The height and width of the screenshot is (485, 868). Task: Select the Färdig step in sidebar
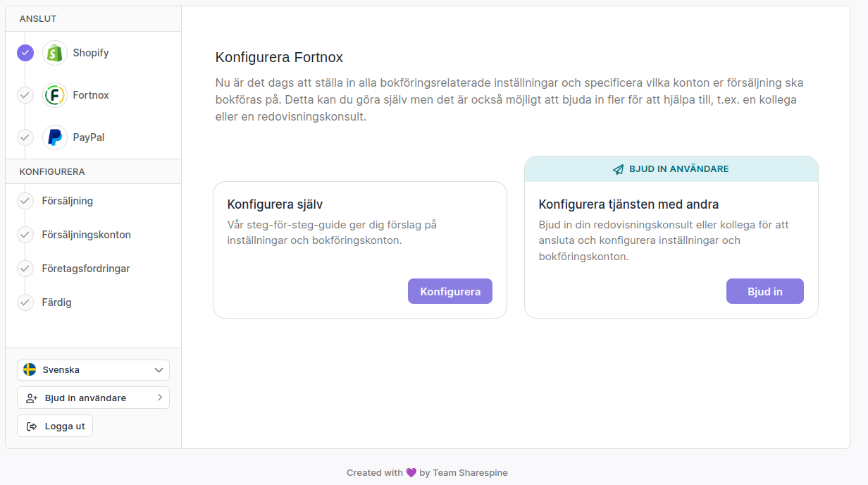coord(57,302)
